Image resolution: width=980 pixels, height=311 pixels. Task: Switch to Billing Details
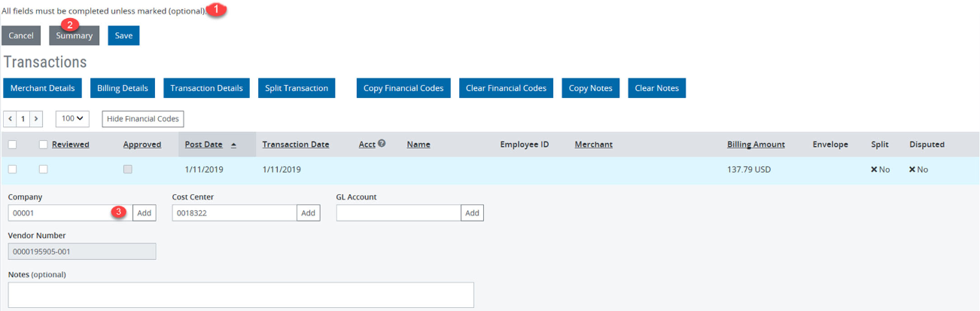pos(123,88)
